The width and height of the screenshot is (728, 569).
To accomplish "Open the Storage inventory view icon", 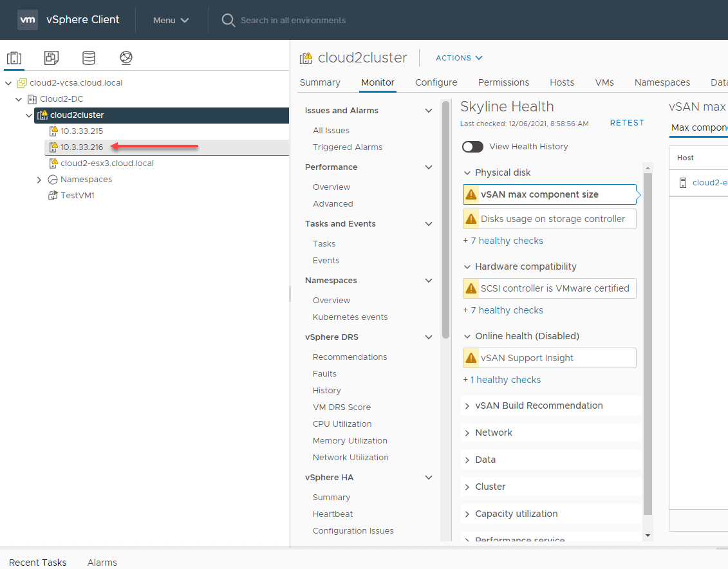I will 89,58.
